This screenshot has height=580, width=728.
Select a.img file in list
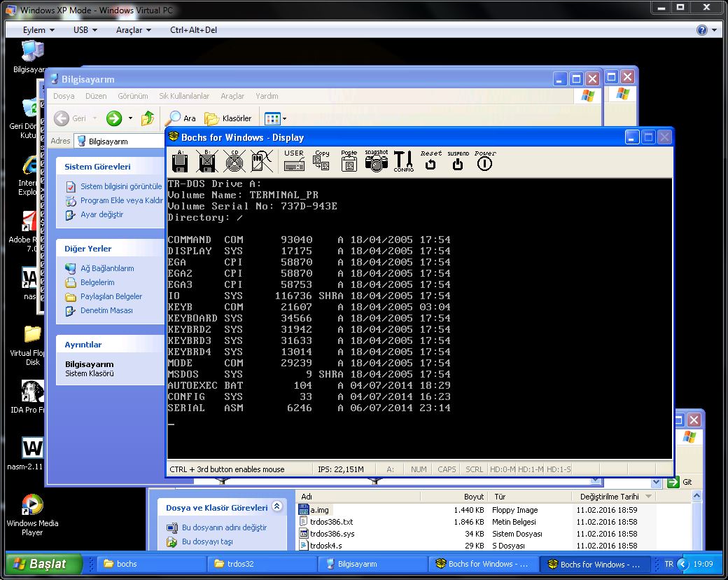click(x=319, y=510)
